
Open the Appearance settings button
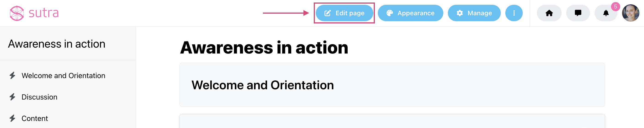click(x=410, y=13)
